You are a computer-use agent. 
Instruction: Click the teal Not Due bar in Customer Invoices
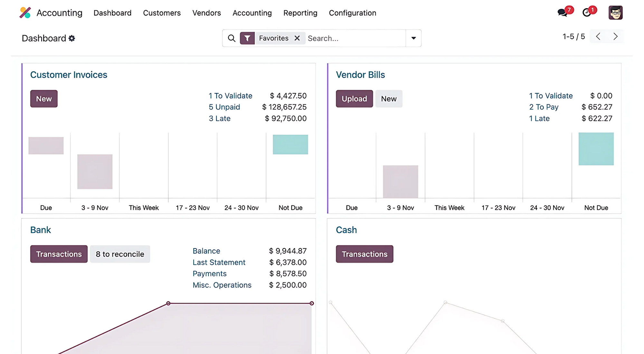coord(290,144)
